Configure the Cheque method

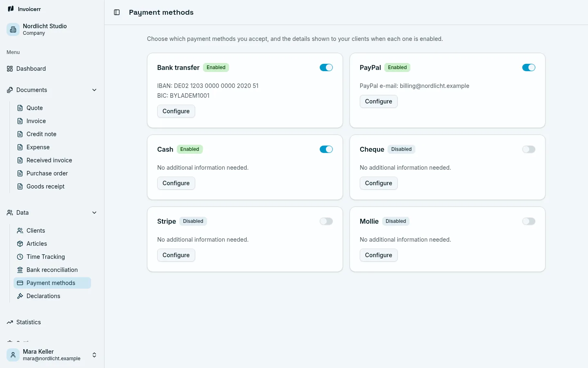pyautogui.click(x=379, y=183)
